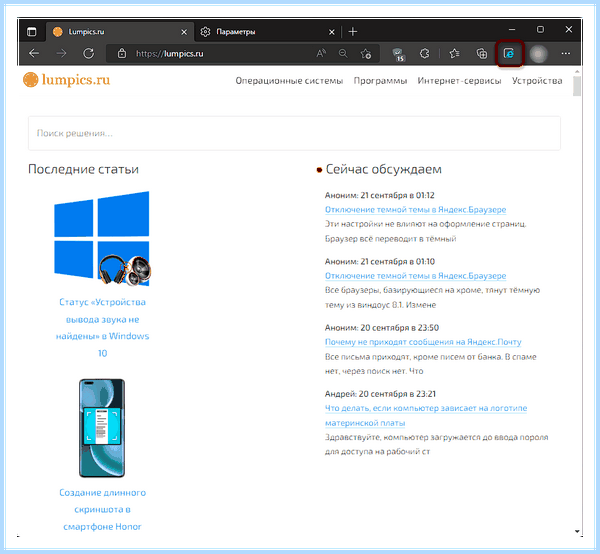600x554 pixels.
Task: Click comment header Аноним: 20 сентября в 23:50
Action: point(382,328)
